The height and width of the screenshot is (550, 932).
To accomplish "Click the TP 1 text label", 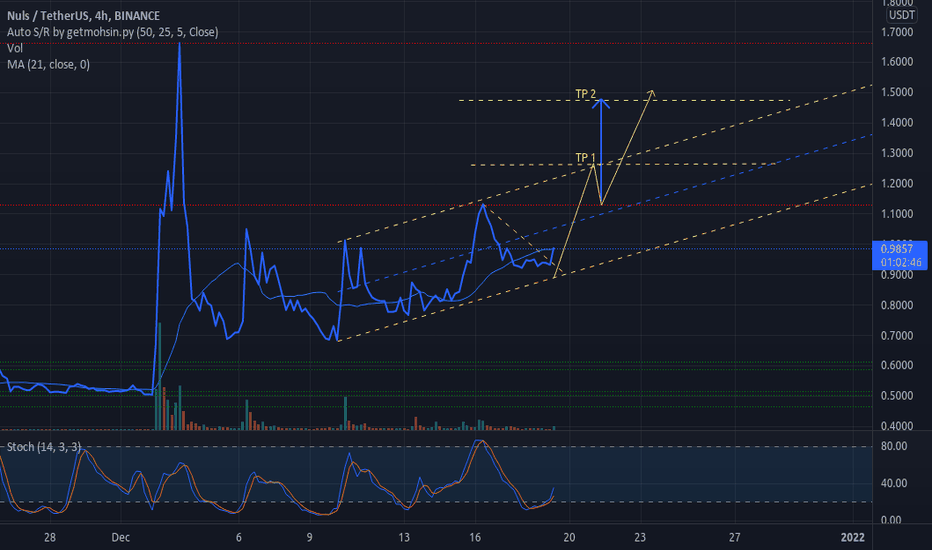I will pos(585,158).
